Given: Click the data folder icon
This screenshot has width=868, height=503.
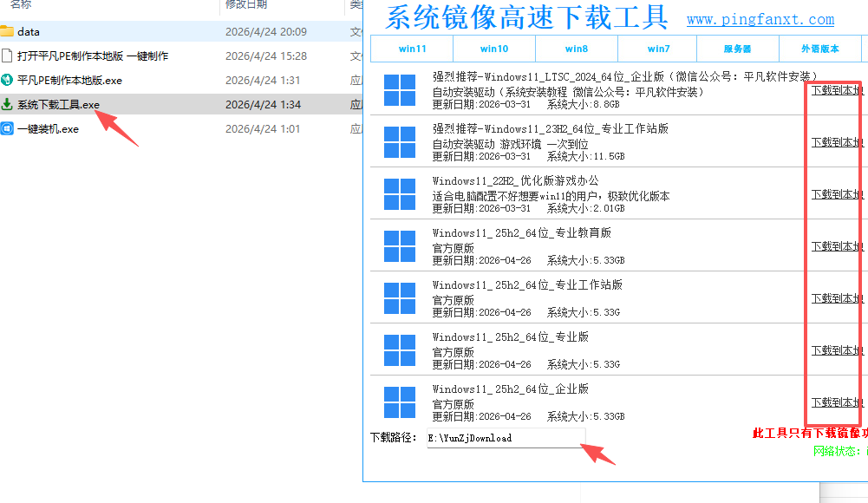Looking at the screenshot, I should 7,31.
